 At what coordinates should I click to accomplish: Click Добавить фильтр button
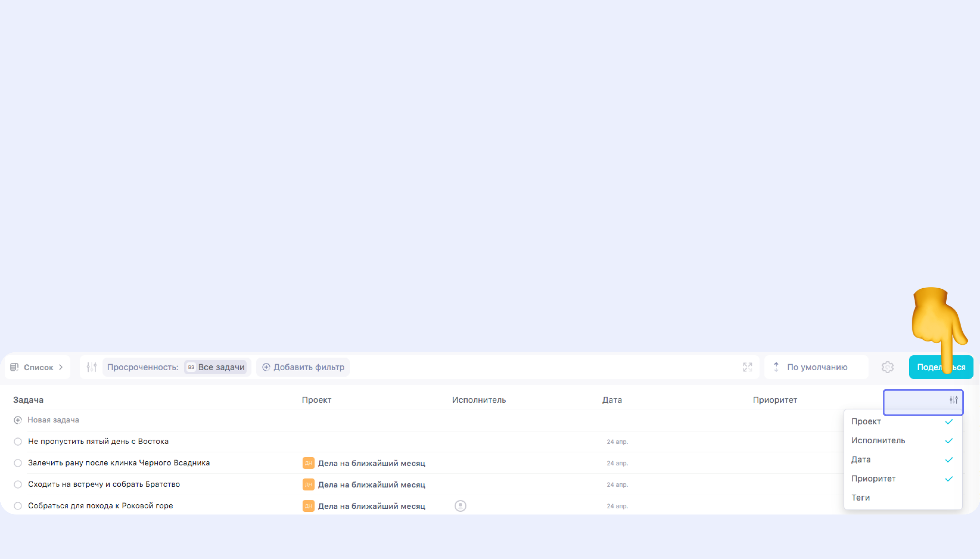click(x=304, y=367)
